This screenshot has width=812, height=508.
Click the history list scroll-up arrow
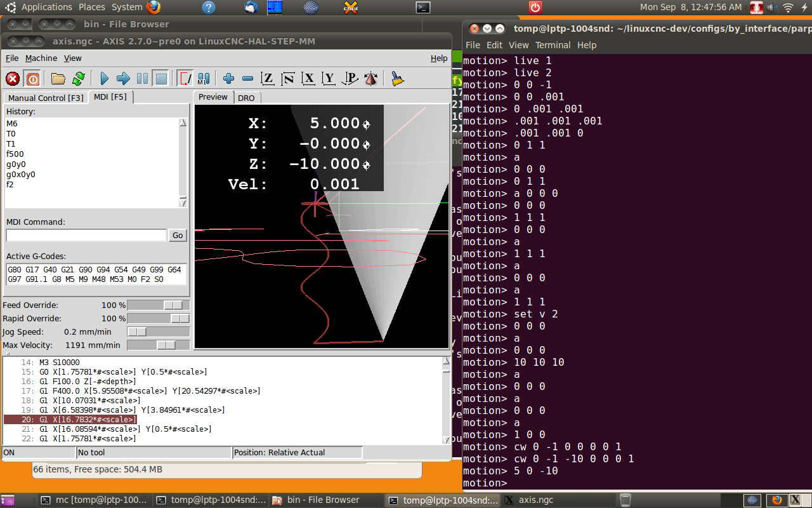183,123
